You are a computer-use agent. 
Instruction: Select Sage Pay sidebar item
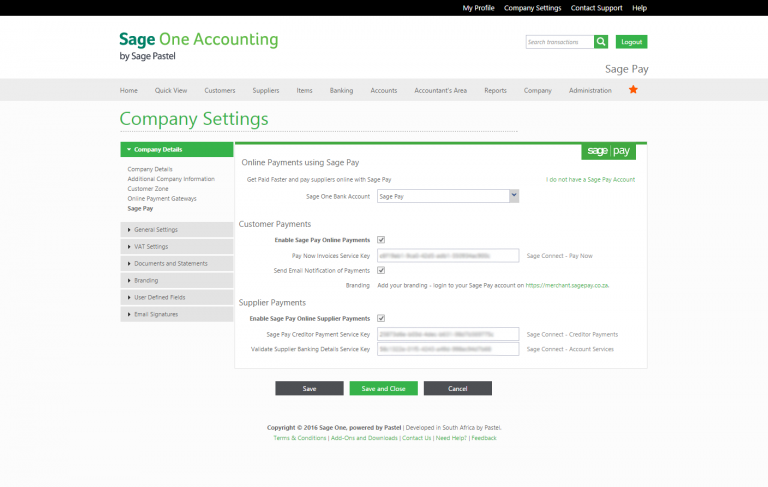coord(140,208)
